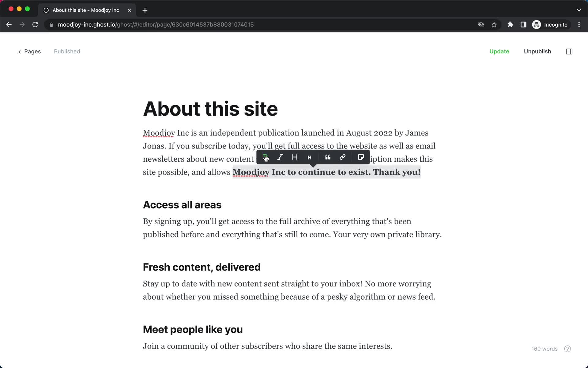Viewport: 588px width, 368px height.
Task: Click the address bar to edit URL
Action: point(156,24)
